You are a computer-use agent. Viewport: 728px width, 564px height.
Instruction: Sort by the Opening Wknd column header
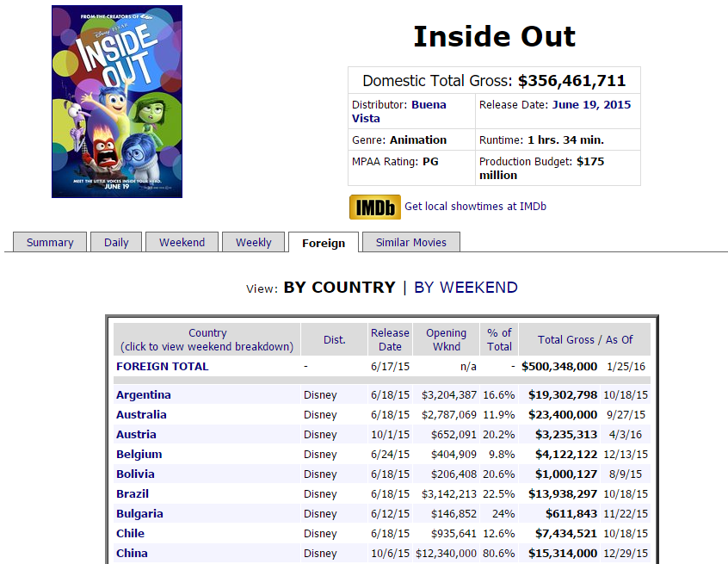pos(446,339)
